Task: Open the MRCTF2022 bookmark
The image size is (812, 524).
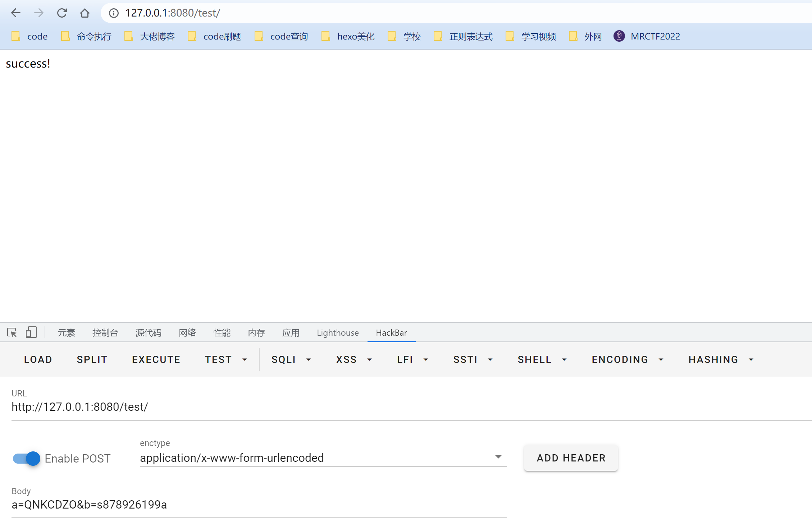Action: [x=647, y=36]
